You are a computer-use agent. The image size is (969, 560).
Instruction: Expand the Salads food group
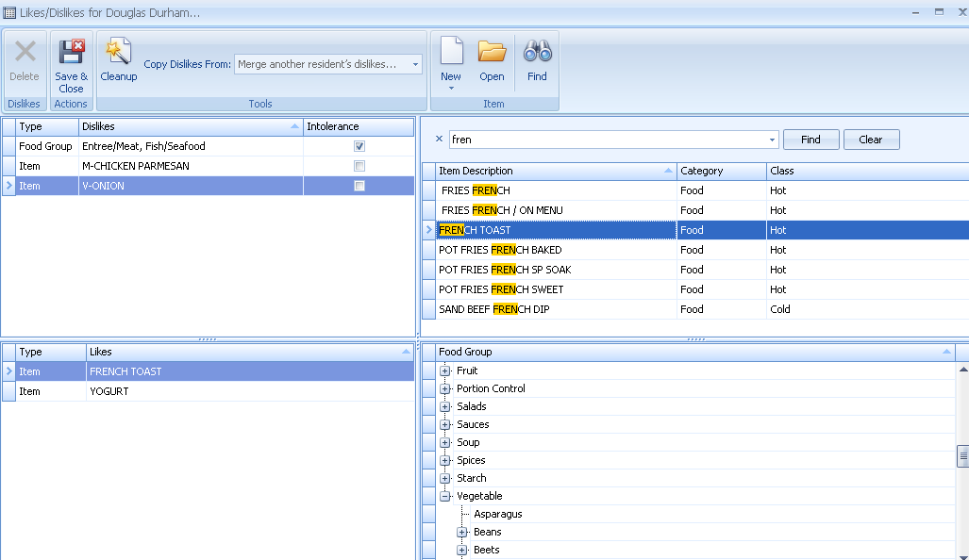click(x=445, y=407)
